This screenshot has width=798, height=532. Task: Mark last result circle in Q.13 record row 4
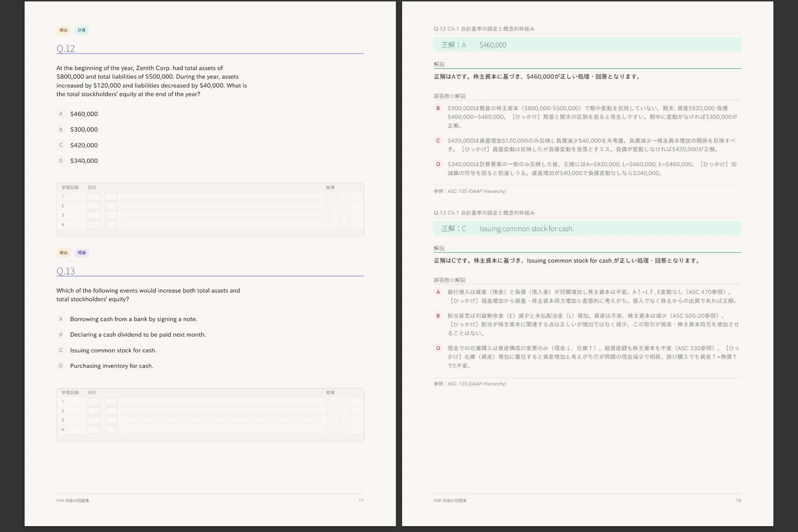(349, 429)
